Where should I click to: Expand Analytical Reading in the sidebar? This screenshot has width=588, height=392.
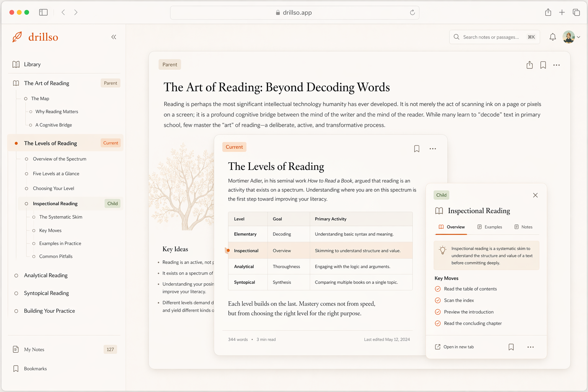tap(46, 276)
